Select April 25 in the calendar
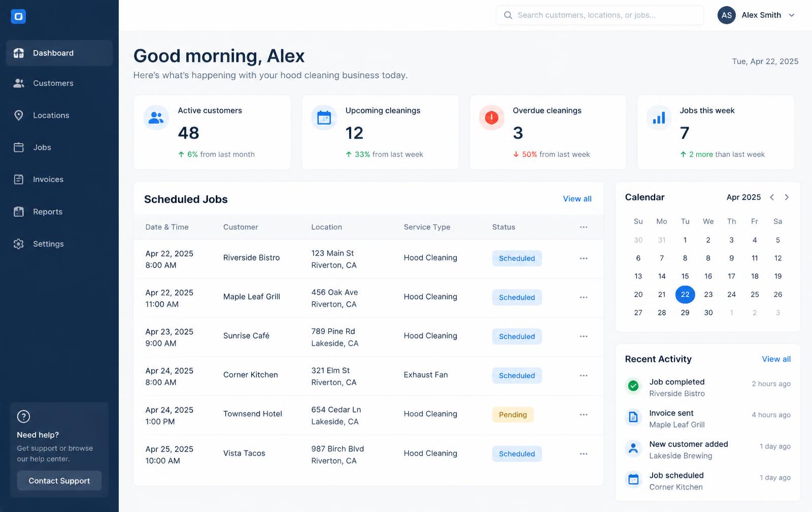 pyautogui.click(x=755, y=295)
